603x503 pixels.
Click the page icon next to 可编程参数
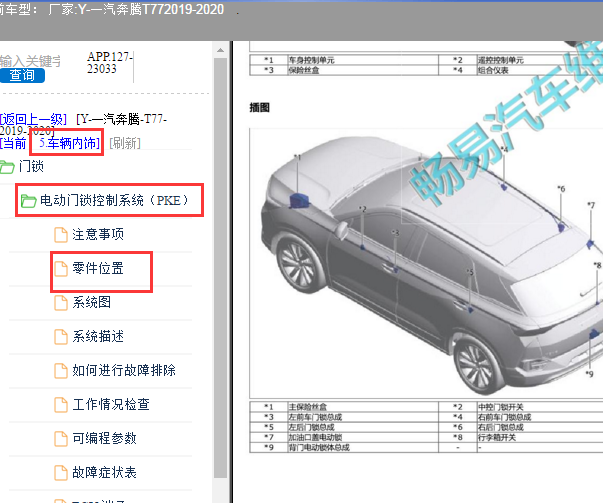(x=61, y=439)
